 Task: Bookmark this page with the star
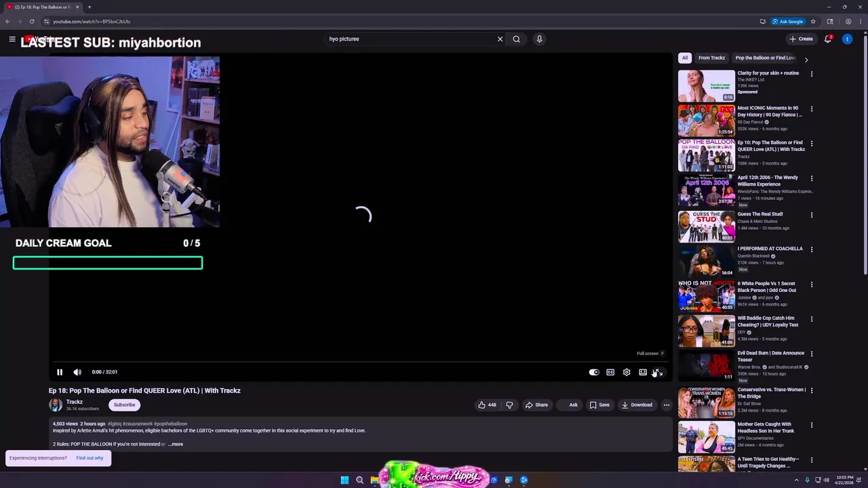(x=813, y=22)
